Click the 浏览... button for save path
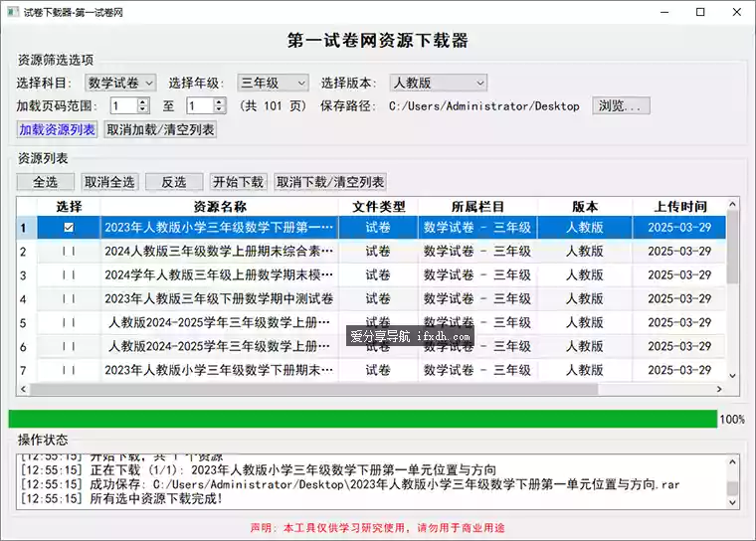The width and height of the screenshot is (756, 541). (621, 105)
